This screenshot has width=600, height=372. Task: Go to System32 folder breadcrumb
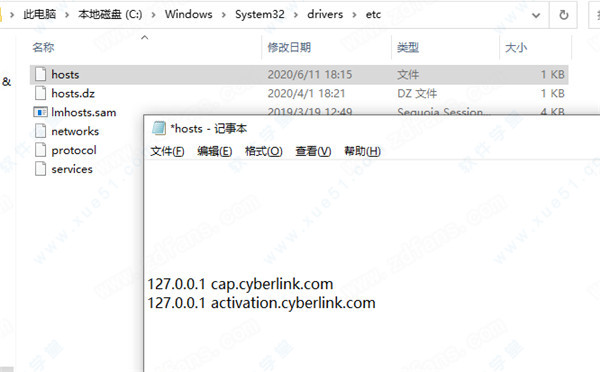(x=260, y=15)
